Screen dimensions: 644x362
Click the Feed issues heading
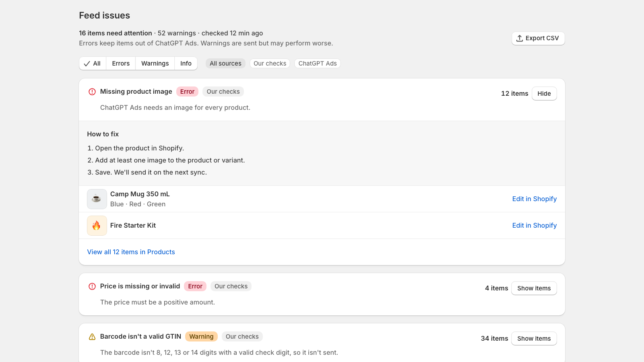point(104,16)
